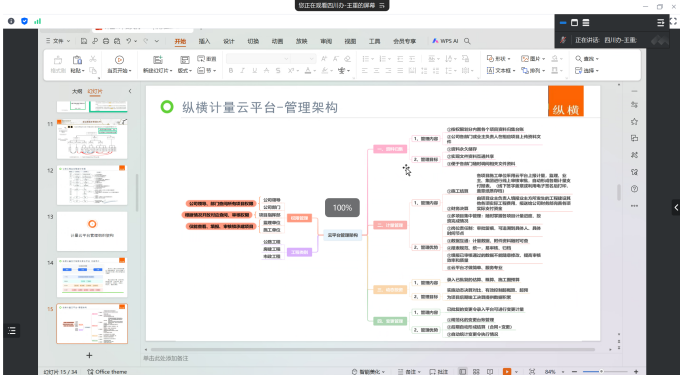This screenshot has height=375, width=680.
Task: Open the 视图 ribbon tab
Action: click(x=350, y=41)
